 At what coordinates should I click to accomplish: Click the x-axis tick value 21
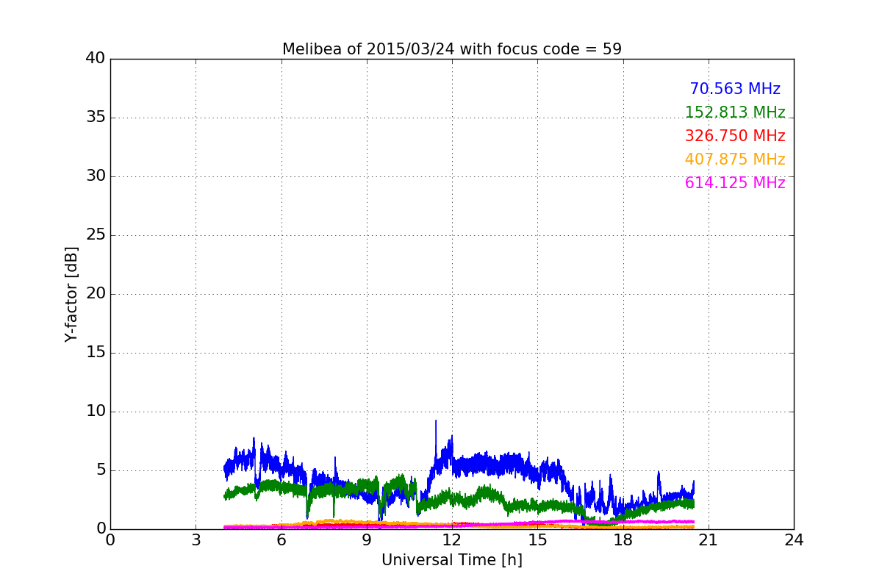click(709, 540)
